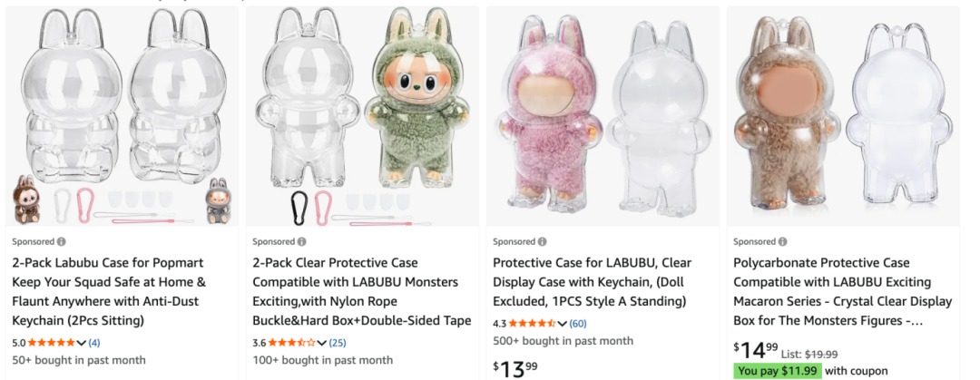Expand rating breakdown chevron for 3.6 rating
This screenshot has width=980, height=380.
[x=321, y=343]
